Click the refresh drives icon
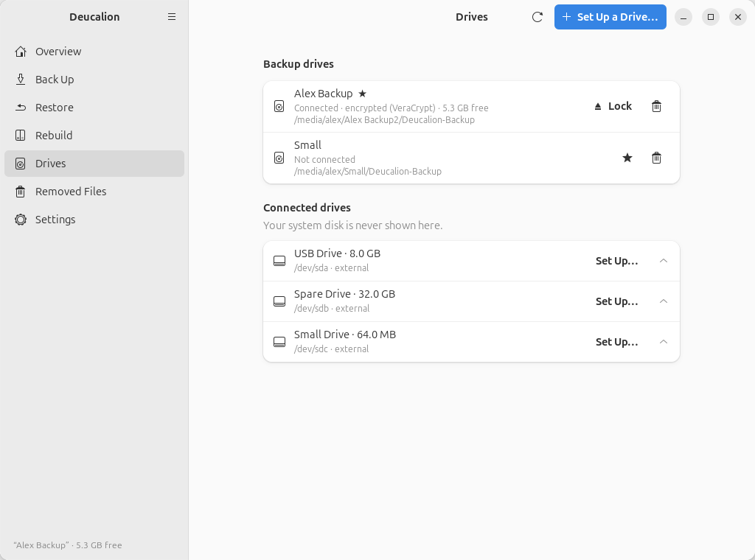This screenshot has height=560, width=755. tap(537, 17)
